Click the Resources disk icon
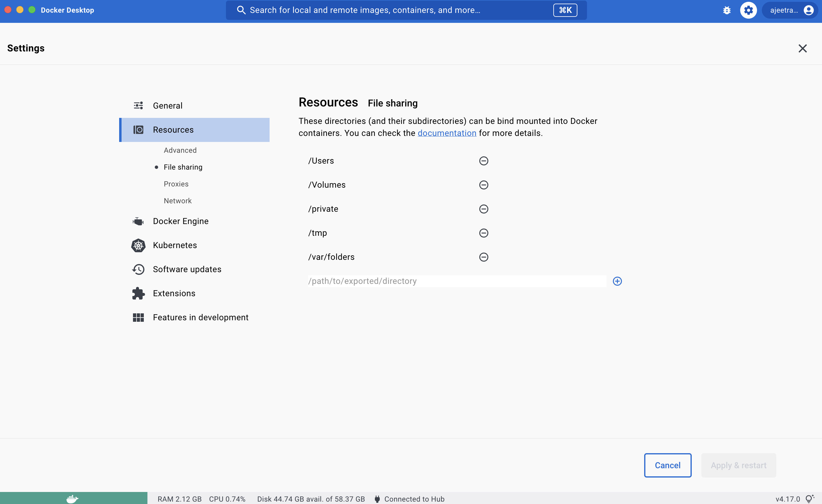Screen dimensions: 822x504 click(x=138, y=130)
